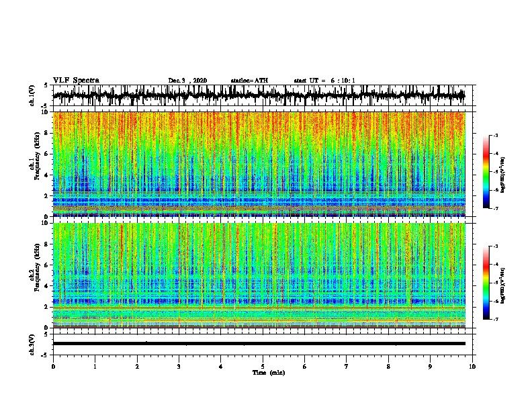Click the "station=ATH" header label
Screen dimensions: 532x411
pos(249,81)
